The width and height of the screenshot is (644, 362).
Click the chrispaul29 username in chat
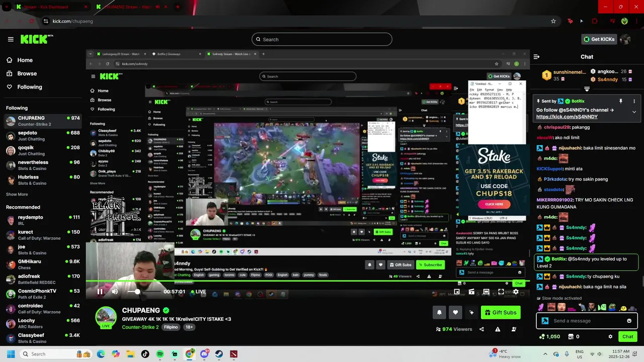(557, 127)
